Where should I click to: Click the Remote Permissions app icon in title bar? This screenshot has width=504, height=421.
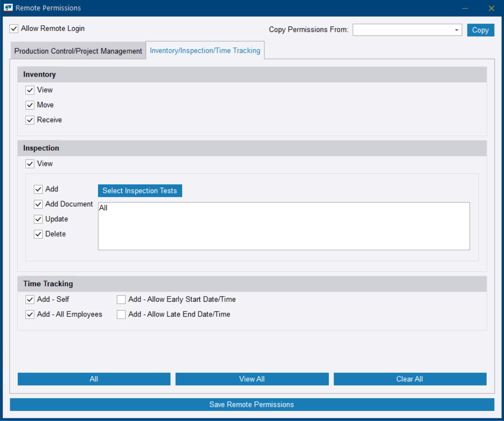pos(8,8)
